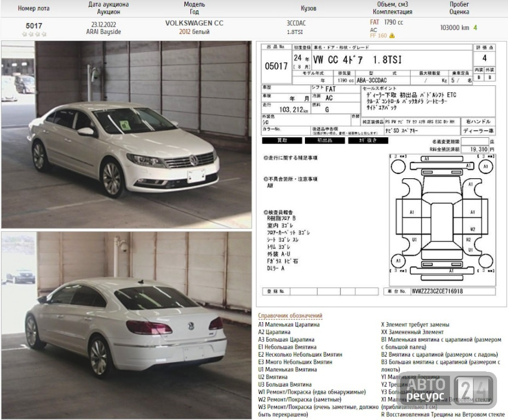Screen dimensions: 508x420
Task: Click legend entry 'W3 Ремонт/Покраска (очень заметные'
Action: (318, 410)
